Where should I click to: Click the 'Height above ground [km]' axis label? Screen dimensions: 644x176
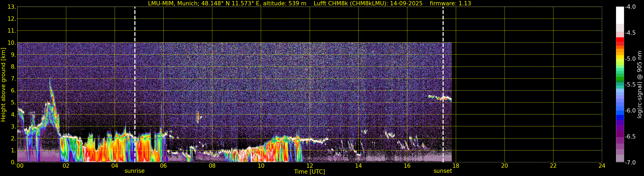[3, 85]
